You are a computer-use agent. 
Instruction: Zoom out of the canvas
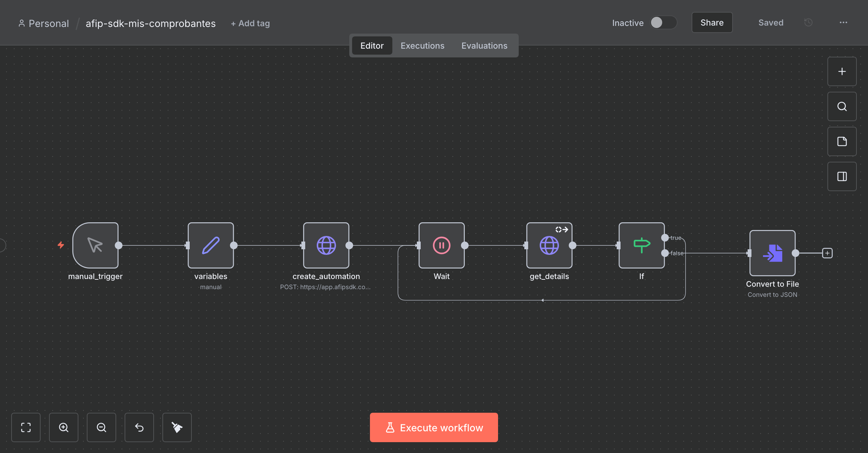(101, 427)
